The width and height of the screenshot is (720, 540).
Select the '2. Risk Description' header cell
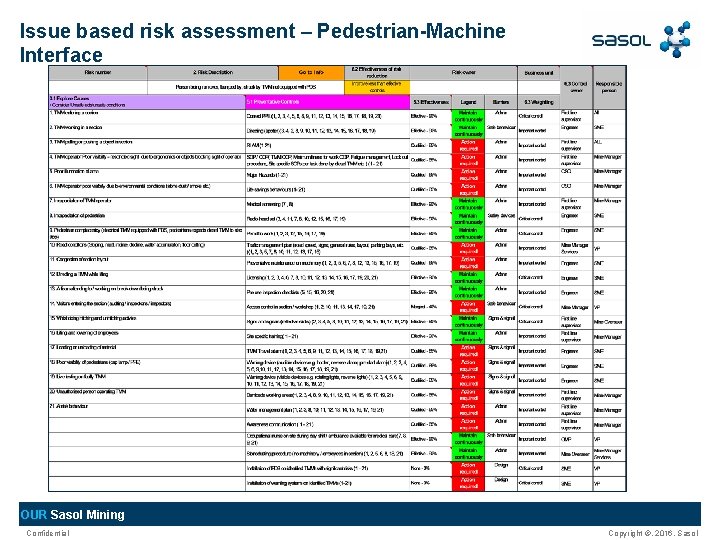[x=213, y=73]
